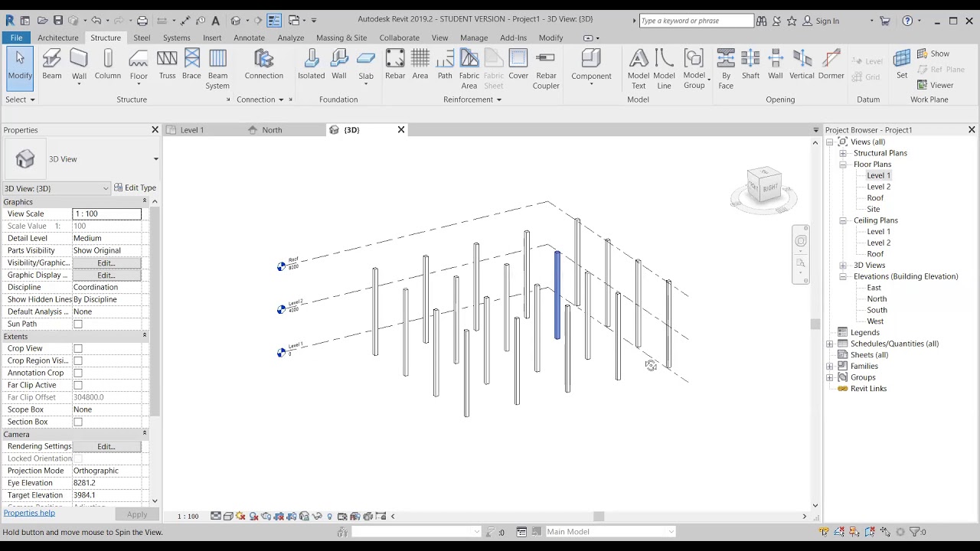The image size is (980, 551).
Task: Click the Set work plane tool
Action: point(902,65)
